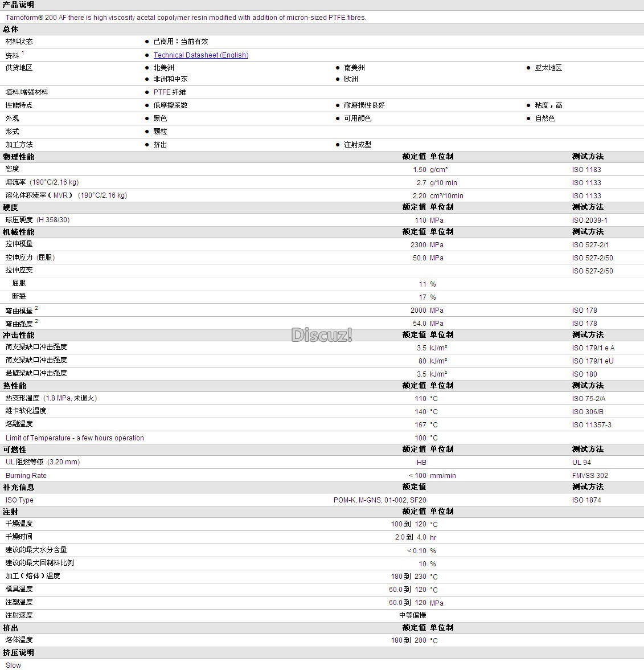Image resolution: width=644 pixels, height=670 pixels.
Task: Select the ISO 75-2/A test method
Action: (589, 399)
